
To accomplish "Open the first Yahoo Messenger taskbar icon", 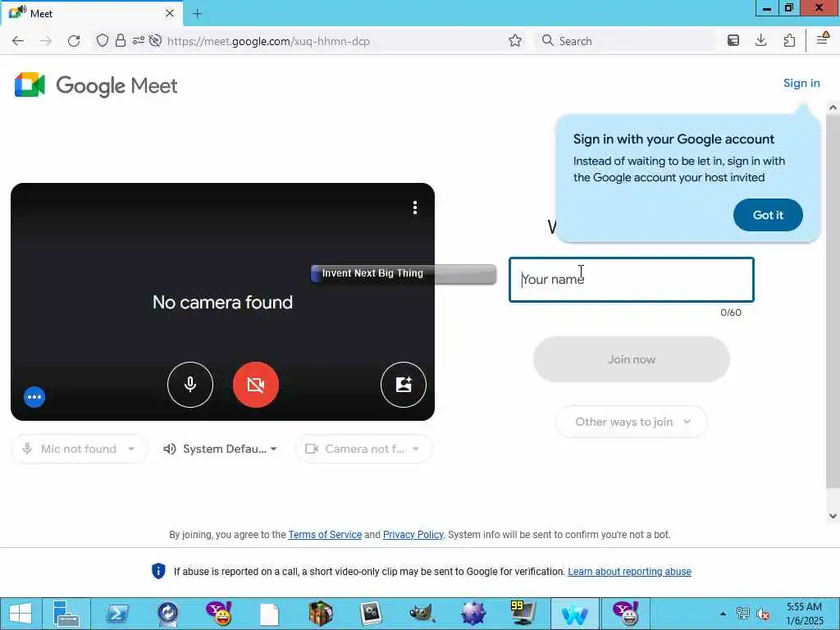I will tap(219, 614).
